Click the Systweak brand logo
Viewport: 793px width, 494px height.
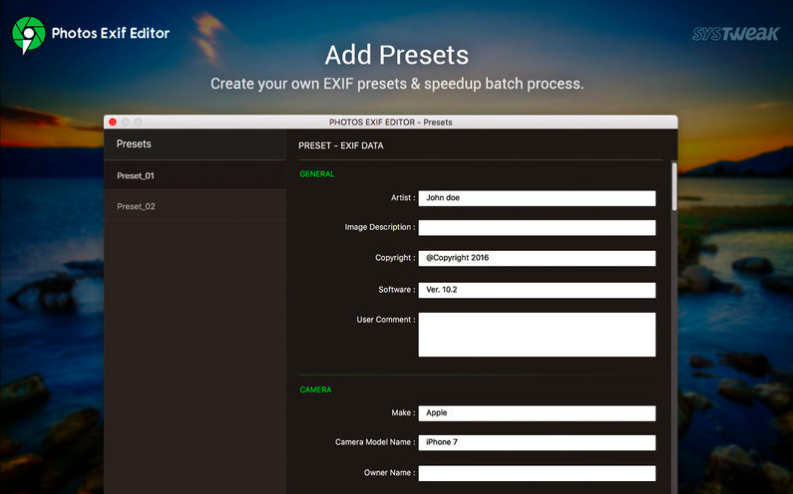pos(735,34)
